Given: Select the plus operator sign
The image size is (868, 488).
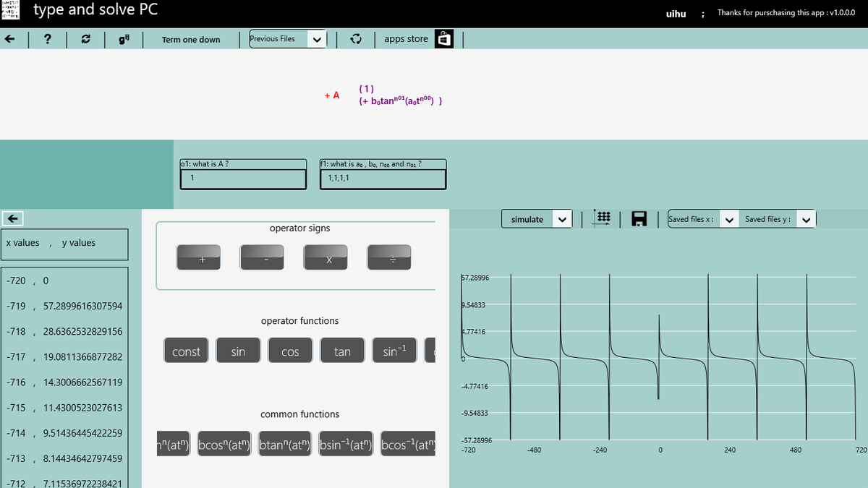Looking at the screenshot, I should pyautogui.click(x=198, y=257).
